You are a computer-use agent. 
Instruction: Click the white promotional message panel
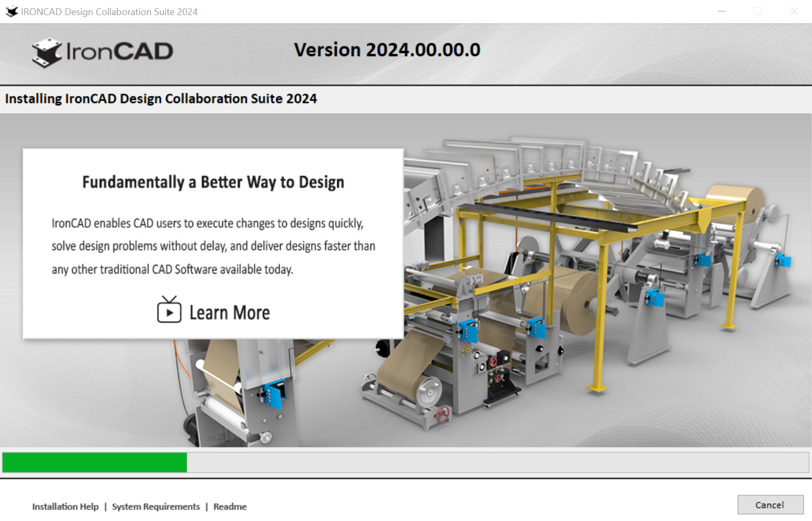click(x=212, y=242)
